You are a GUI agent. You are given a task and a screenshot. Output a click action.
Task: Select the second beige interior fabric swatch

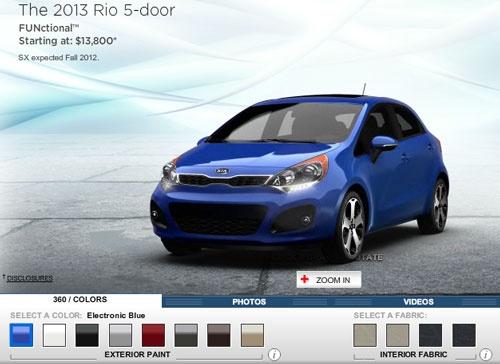[x=398, y=335]
